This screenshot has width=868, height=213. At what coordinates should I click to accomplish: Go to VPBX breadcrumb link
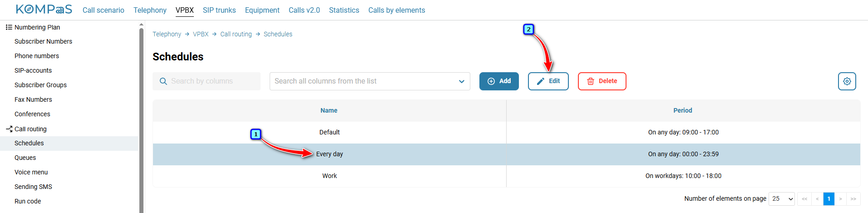click(201, 34)
